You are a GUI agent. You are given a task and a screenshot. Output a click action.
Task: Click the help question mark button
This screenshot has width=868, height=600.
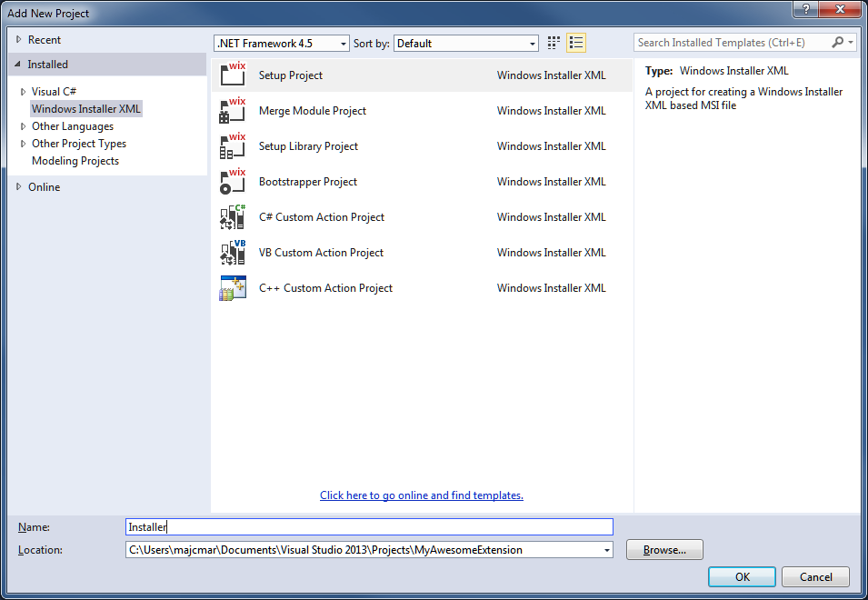click(806, 9)
